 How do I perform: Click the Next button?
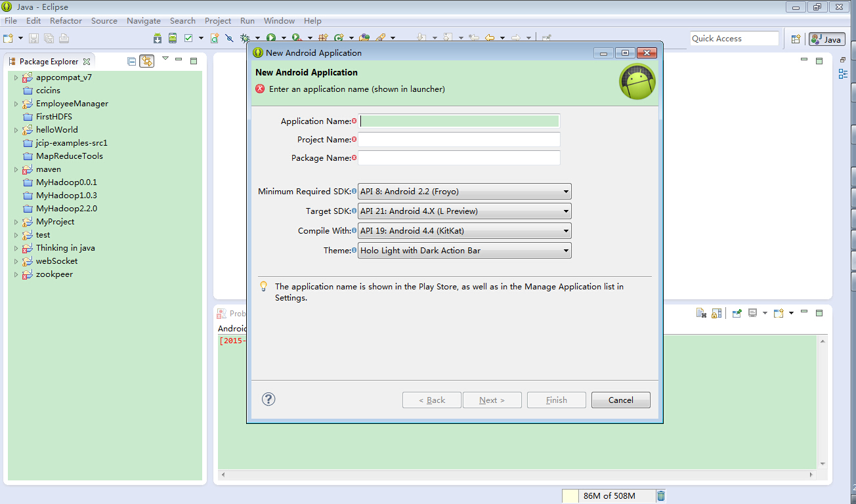click(492, 400)
